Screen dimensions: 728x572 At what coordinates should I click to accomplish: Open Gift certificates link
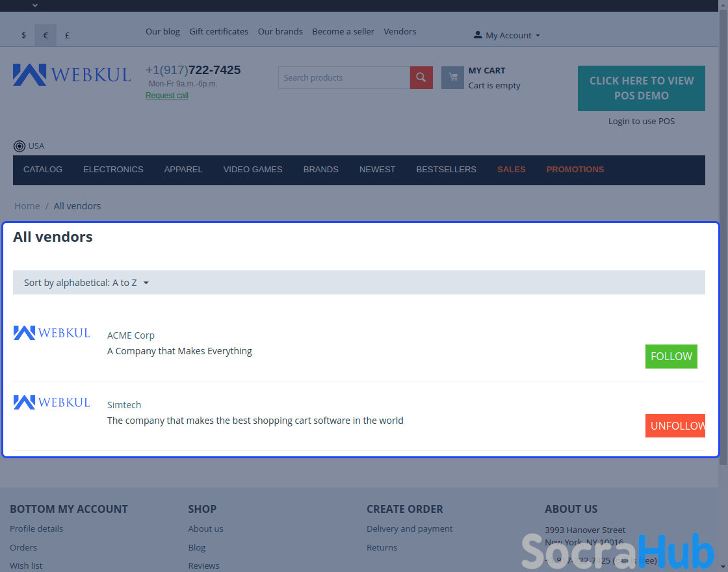[x=218, y=32]
